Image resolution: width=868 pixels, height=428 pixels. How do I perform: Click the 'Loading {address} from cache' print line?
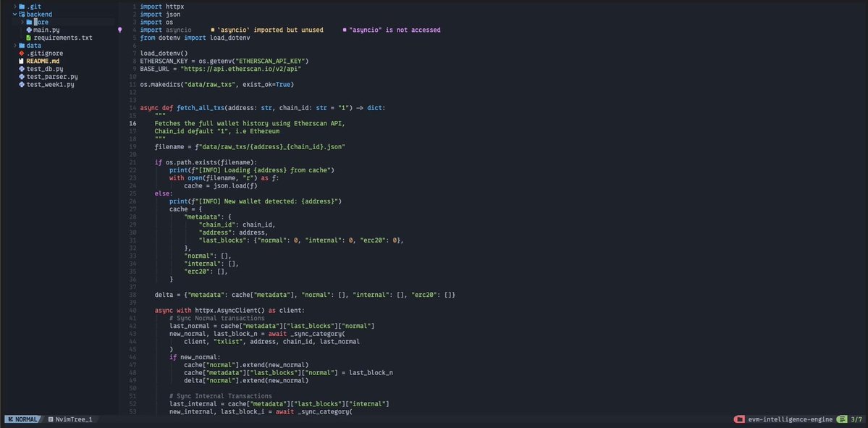point(252,170)
